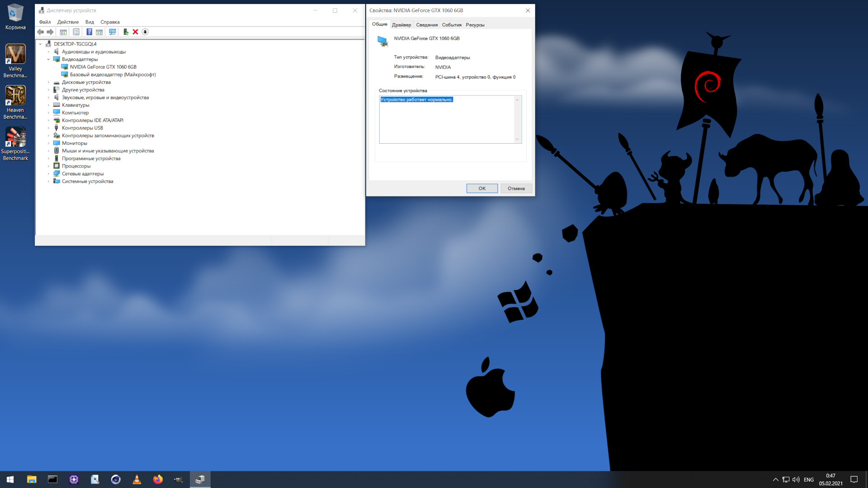Open the Действие menu
Image resolution: width=868 pixels, height=488 pixels.
point(68,22)
